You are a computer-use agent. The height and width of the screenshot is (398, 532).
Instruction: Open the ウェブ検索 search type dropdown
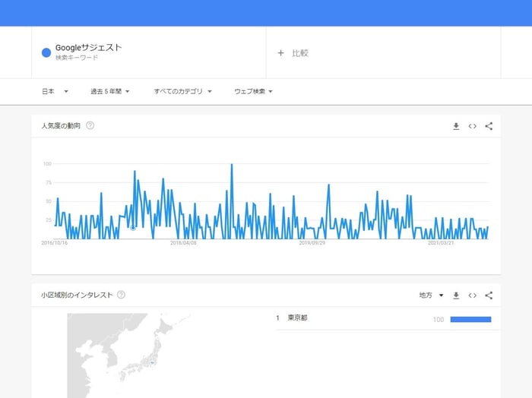(253, 91)
